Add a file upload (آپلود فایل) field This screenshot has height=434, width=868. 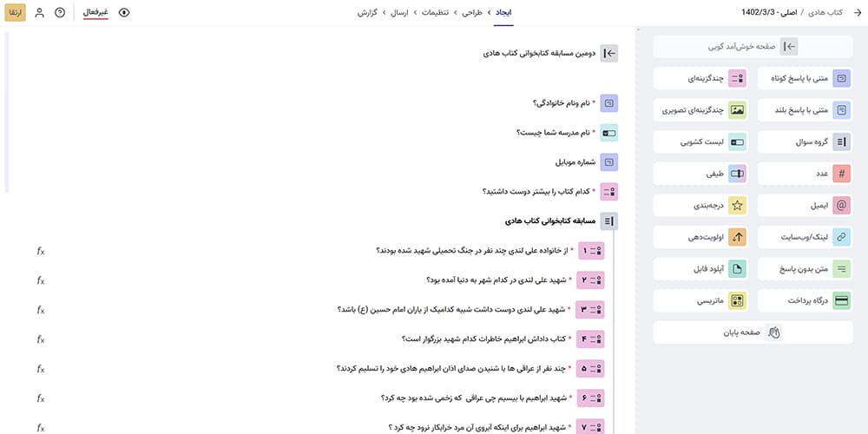(x=737, y=269)
